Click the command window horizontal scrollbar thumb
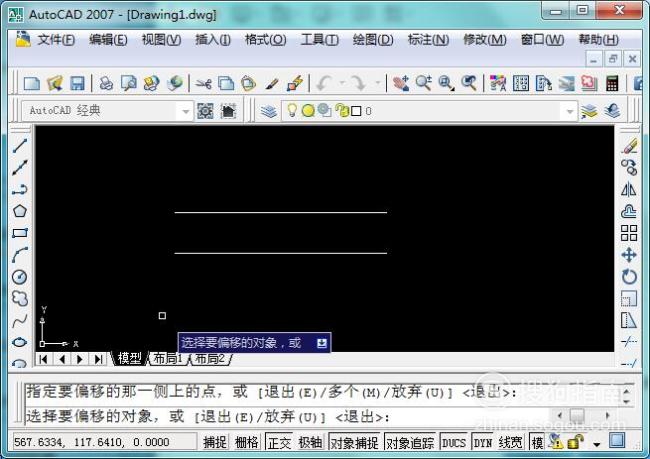The width and height of the screenshot is (650, 459). [577, 415]
